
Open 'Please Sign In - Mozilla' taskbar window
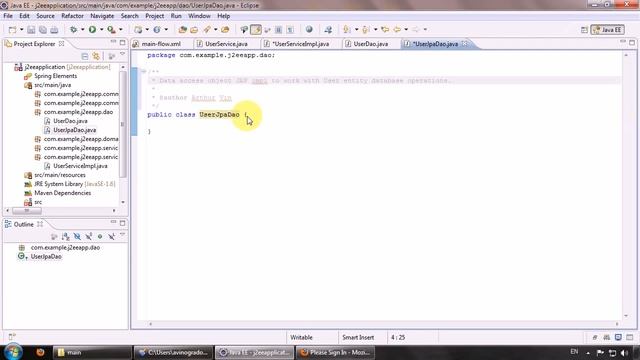coord(335,352)
